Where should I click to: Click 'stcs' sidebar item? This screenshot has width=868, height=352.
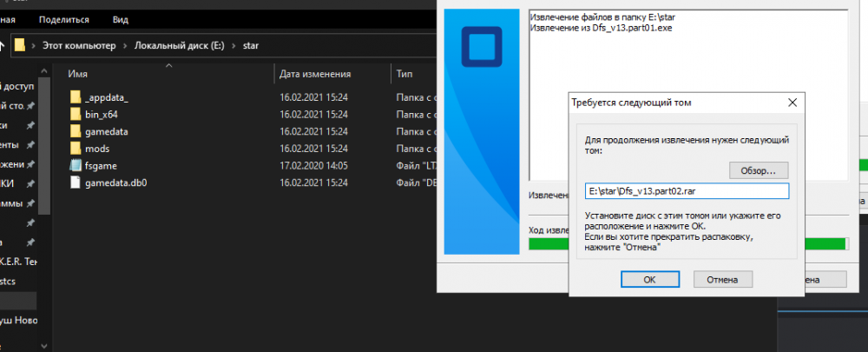click(x=8, y=281)
